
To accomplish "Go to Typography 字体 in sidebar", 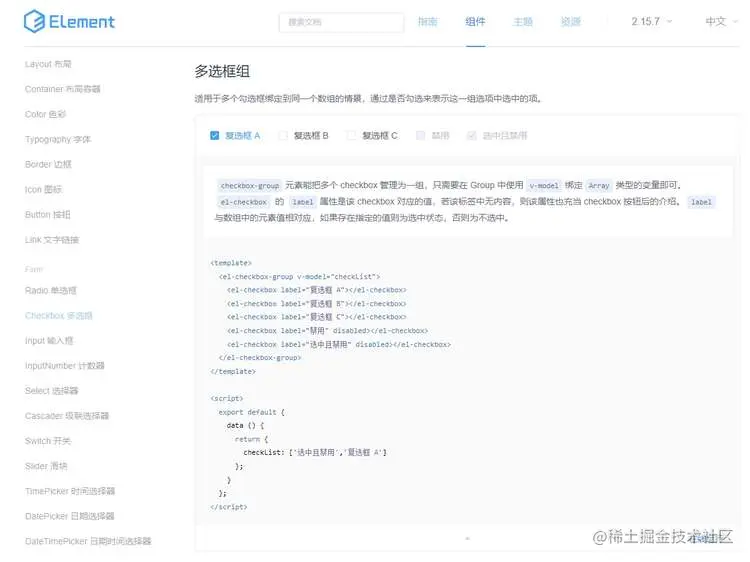I will pyautogui.click(x=57, y=139).
